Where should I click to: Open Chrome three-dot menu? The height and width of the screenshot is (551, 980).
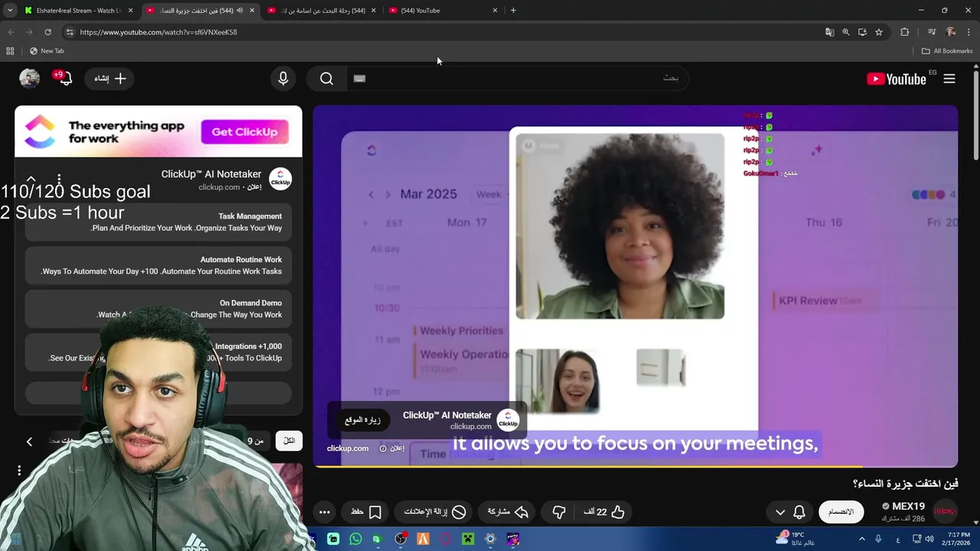(969, 32)
